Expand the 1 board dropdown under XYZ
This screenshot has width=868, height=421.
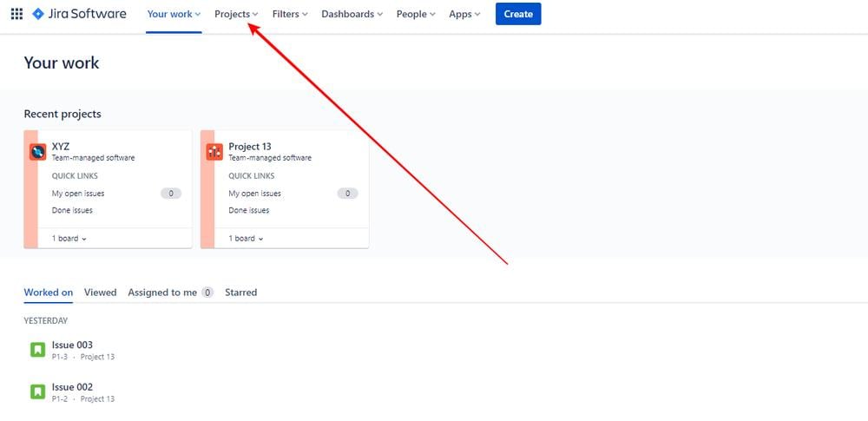click(x=69, y=238)
